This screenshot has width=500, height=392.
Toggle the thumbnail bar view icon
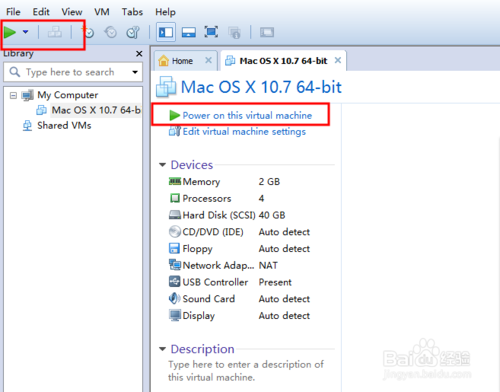pyautogui.click(x=189, y=32)
